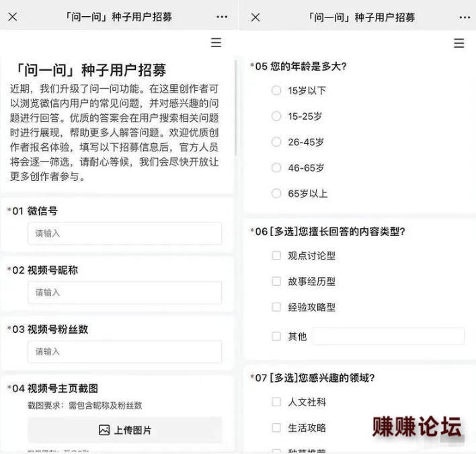
Task: Select the 15-25岁 age option
Action: (x=276, y=116)
